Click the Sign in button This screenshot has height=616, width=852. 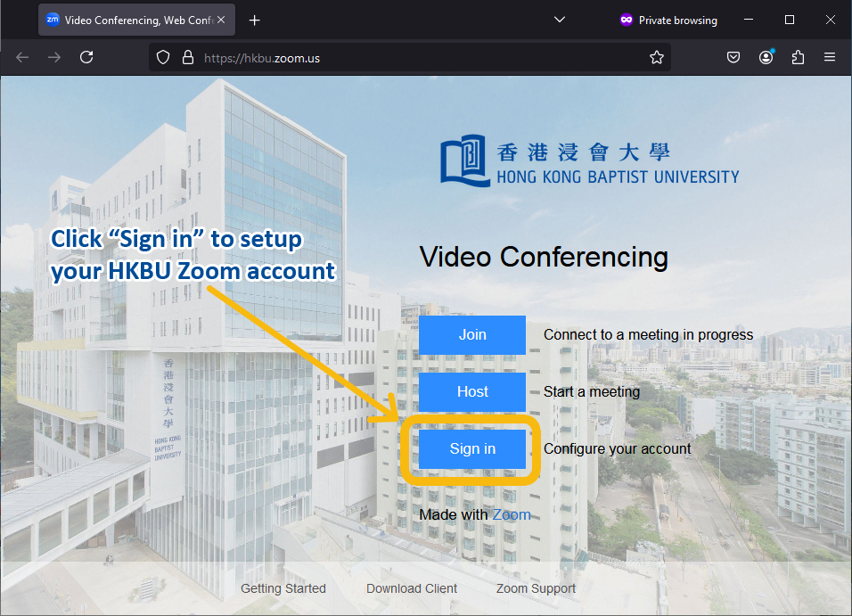coord(472,448)
